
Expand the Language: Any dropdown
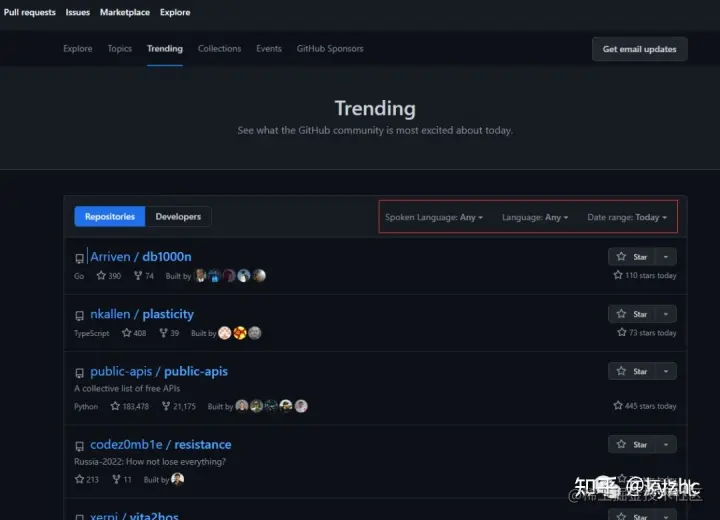click(535, 217)
